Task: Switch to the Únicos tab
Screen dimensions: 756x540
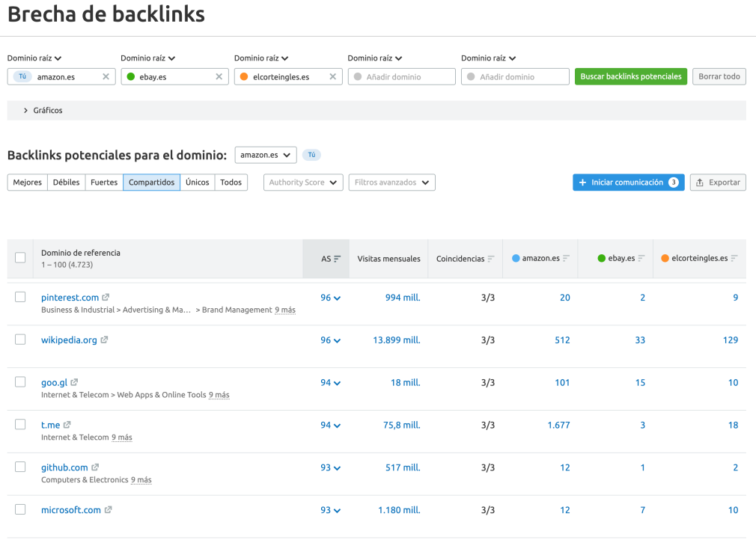Action: click(x=198, y=182)
